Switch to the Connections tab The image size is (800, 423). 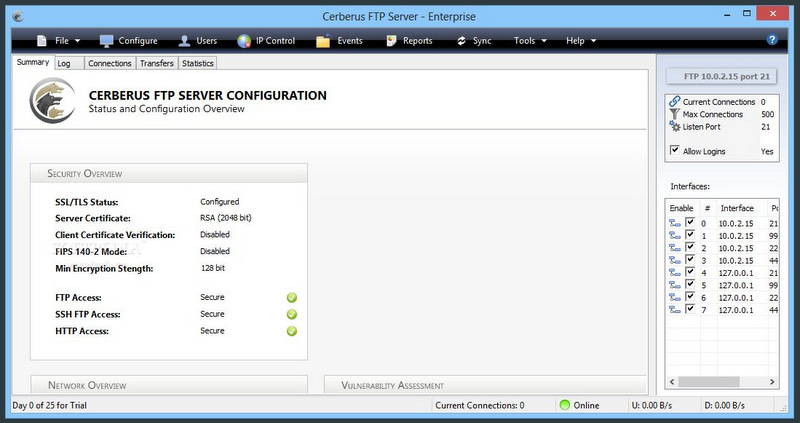tap(110, 63)
